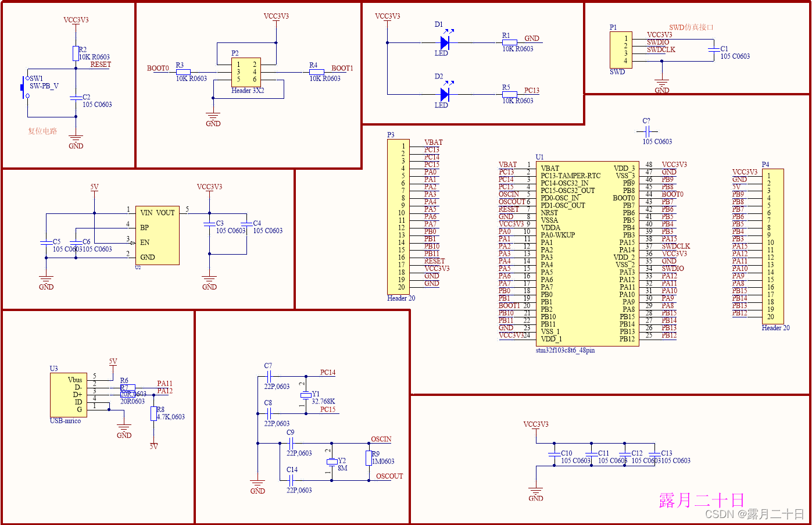Click the PC14 net label near C7
The width and height of the screenshot is (812, 525).
tap(328, 372)
